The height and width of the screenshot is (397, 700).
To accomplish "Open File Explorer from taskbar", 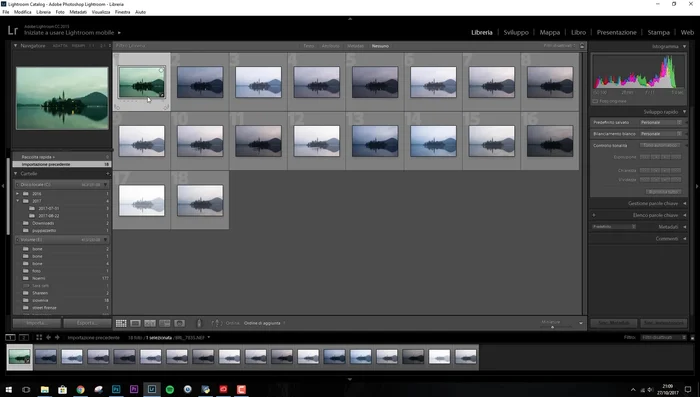I will pyautogui.click(x=45, y=389).
